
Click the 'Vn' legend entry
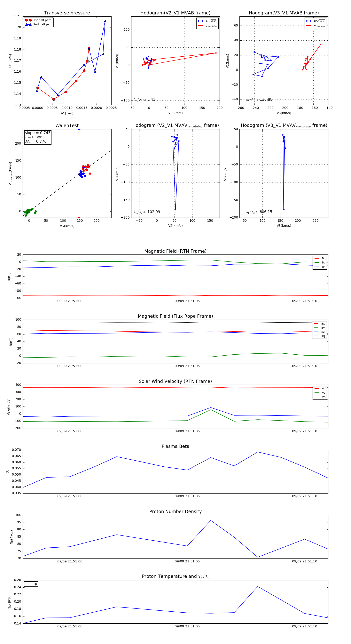(x=320, y=397)
